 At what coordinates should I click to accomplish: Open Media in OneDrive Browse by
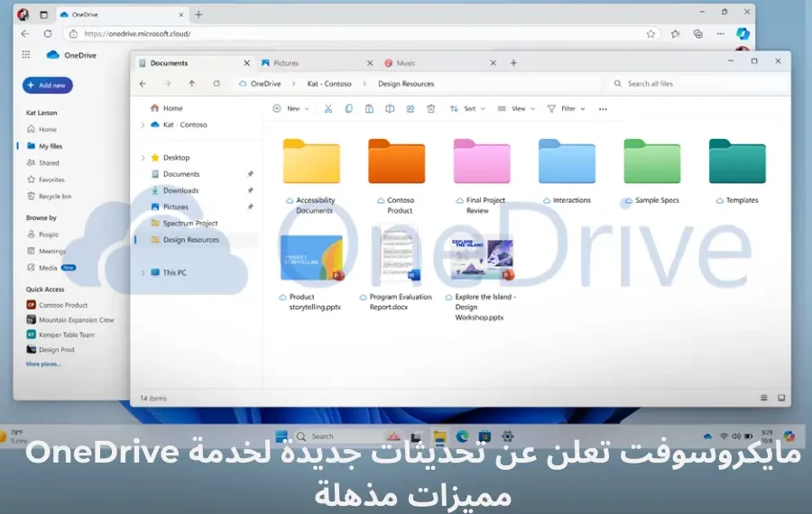tap(51, 268)
